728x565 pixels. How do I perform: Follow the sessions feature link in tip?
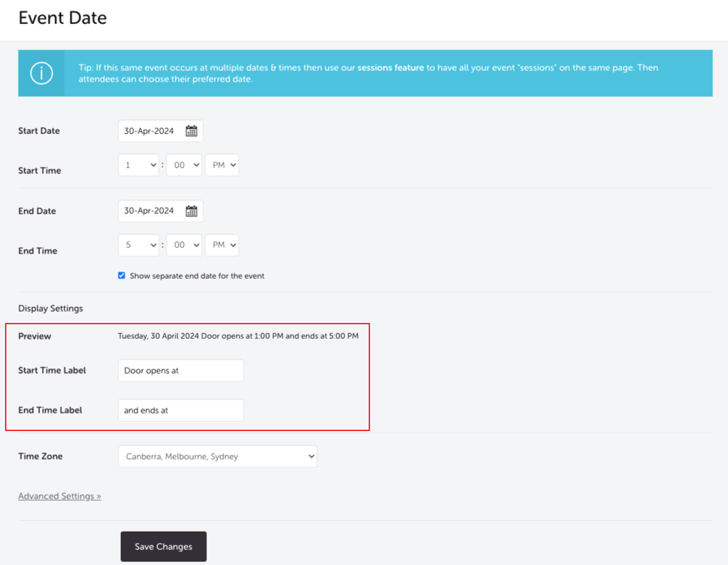pos(390,68)
